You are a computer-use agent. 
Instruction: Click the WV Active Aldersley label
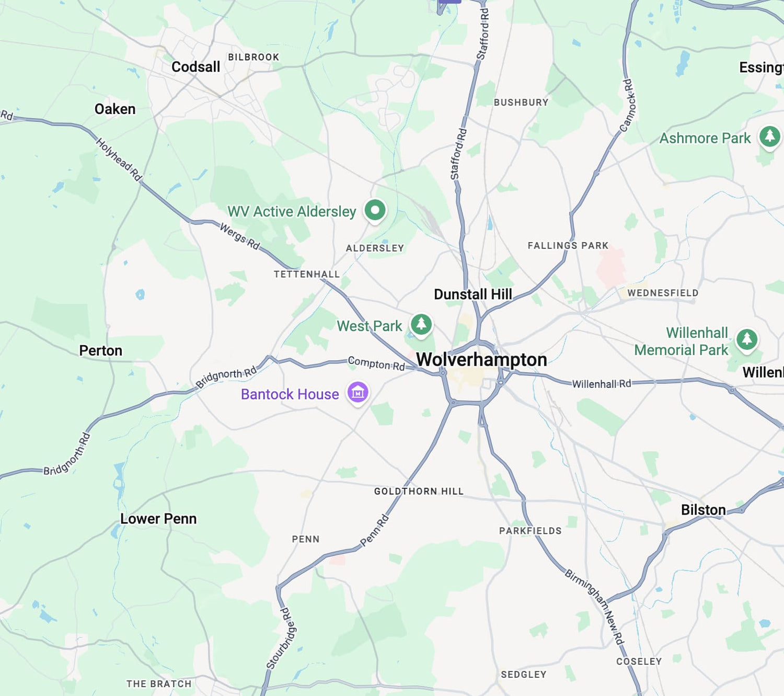point(292,211)
